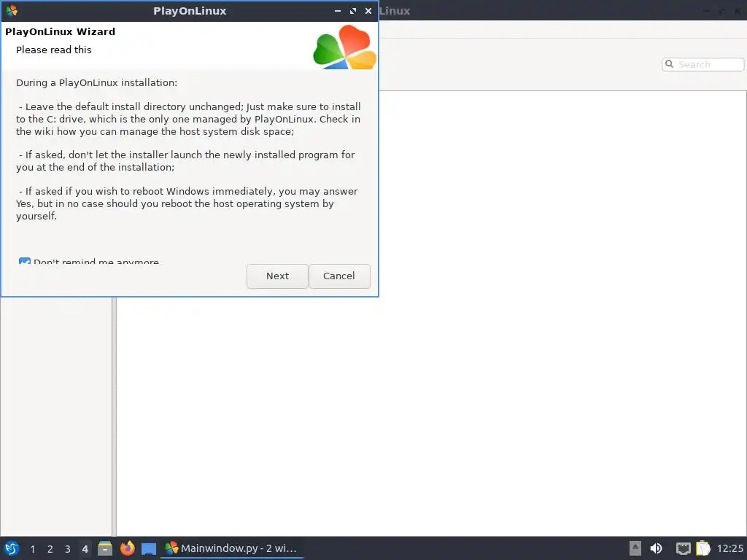Open the removable media tray icon

click(x=635, y=548)
